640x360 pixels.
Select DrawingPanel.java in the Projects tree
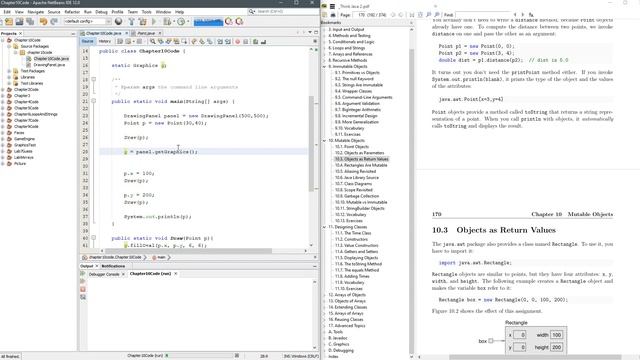point(49,65)
